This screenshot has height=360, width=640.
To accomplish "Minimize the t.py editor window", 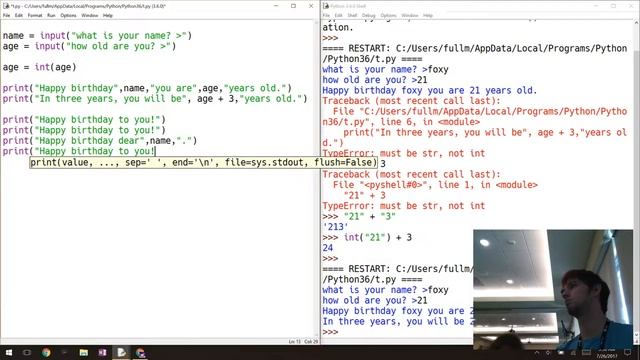I will pos(276,6).
